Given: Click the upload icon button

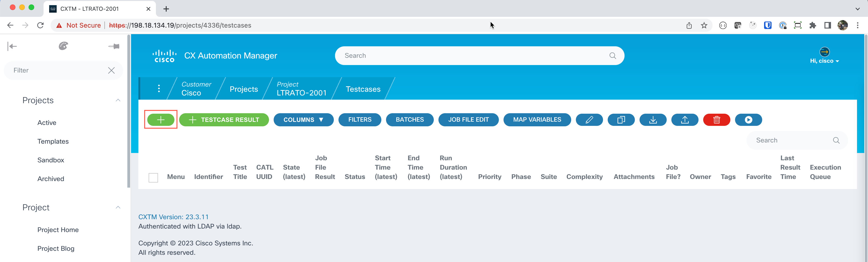Looking at the screenshot, I should (685, 120).
